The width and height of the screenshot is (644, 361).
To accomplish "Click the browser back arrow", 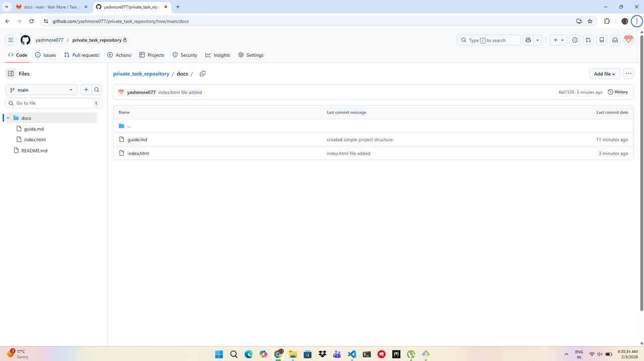I will pyautogui.click(x=8, y=21).
